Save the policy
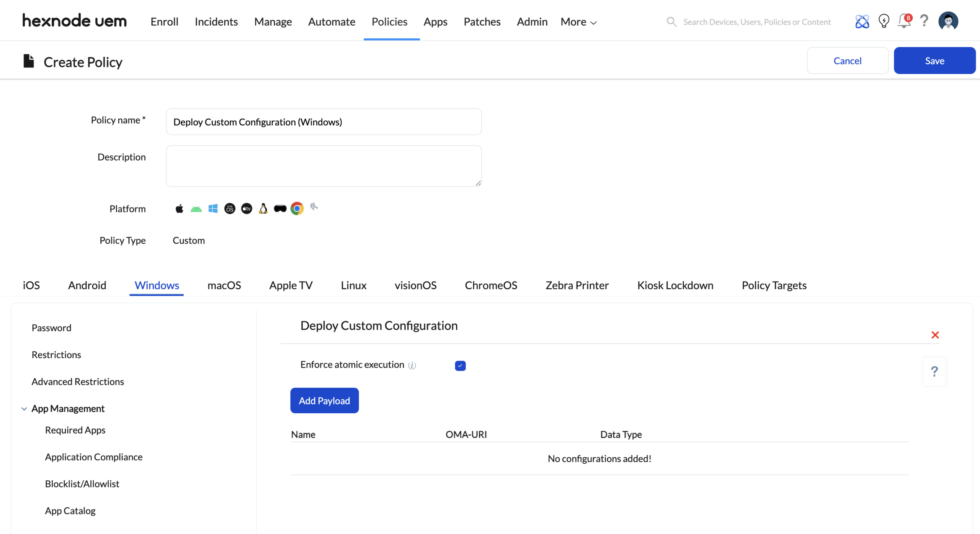980x534 pixels. [x=934, y=61]
